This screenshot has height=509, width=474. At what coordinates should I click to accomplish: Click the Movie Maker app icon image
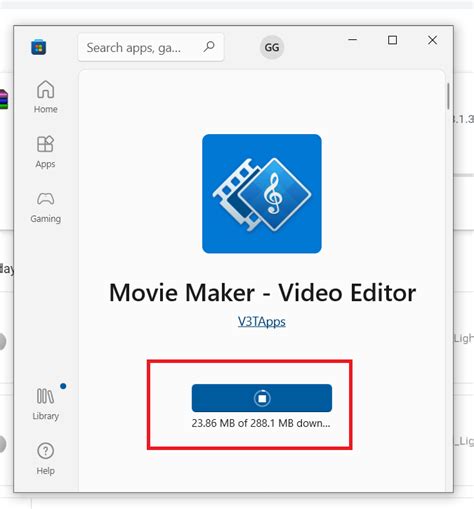tap(262, 194)
